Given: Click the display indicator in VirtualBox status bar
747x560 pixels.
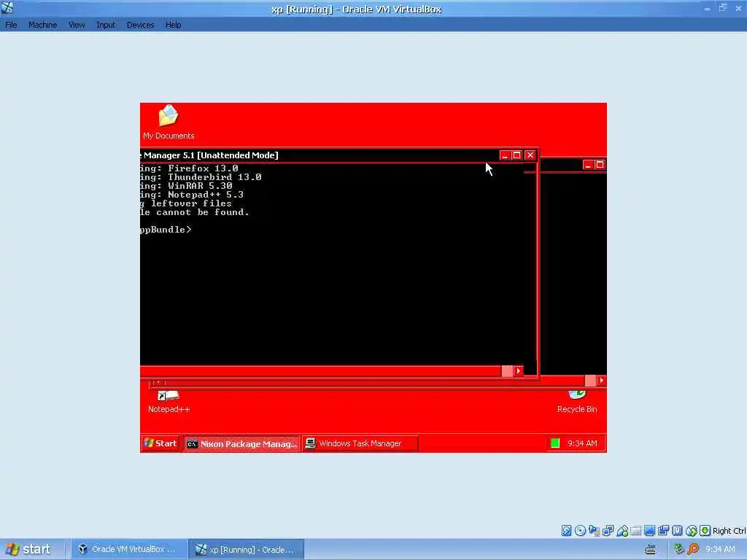Looking at the screenshot, I should [649, 531].
